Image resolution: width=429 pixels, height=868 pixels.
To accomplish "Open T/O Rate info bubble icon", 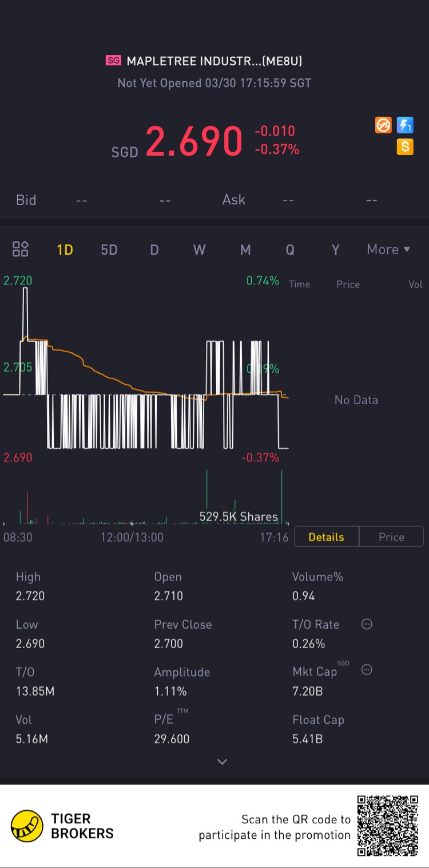I will pos(367,624).
